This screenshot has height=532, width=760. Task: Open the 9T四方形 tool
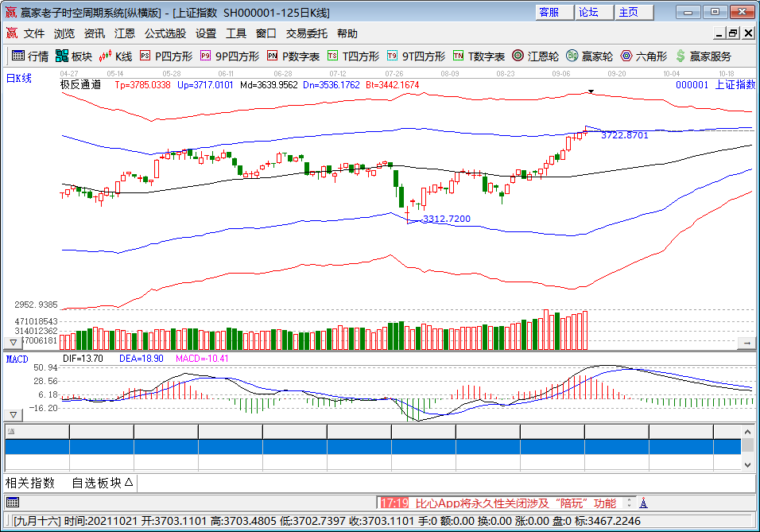416,56
